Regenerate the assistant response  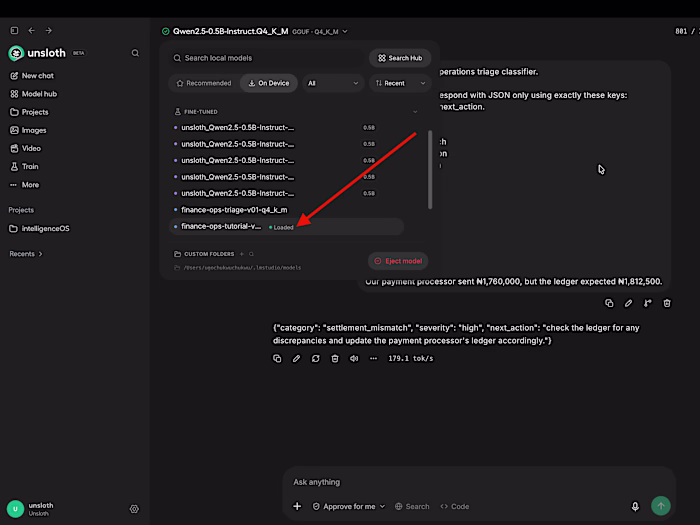pyautogui.click(x=316, y=358)
